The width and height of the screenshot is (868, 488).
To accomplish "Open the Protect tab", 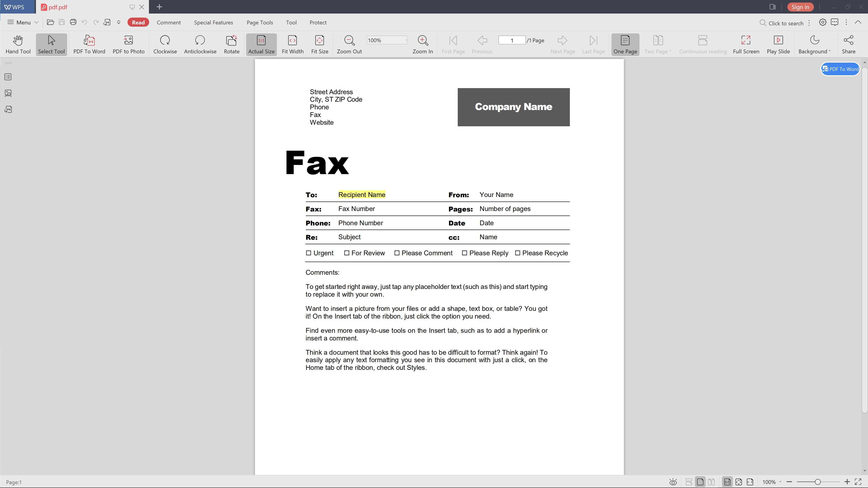I will 318,22.
